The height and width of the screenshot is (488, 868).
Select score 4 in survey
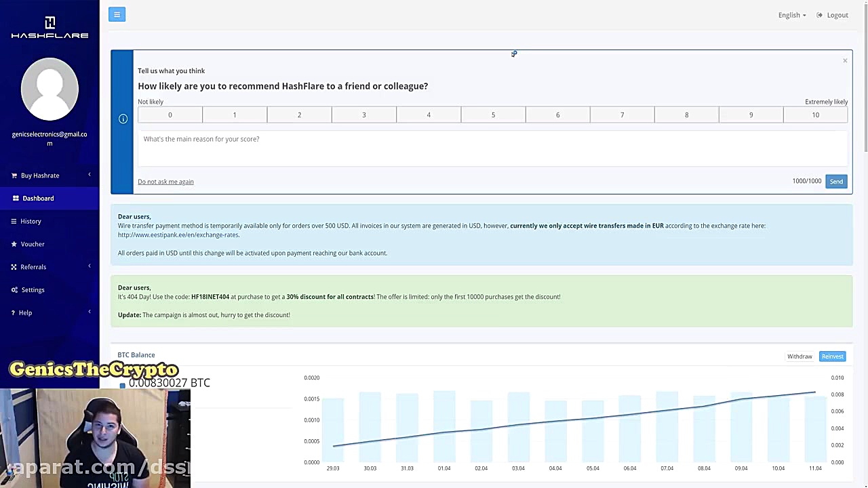[429, 115]
